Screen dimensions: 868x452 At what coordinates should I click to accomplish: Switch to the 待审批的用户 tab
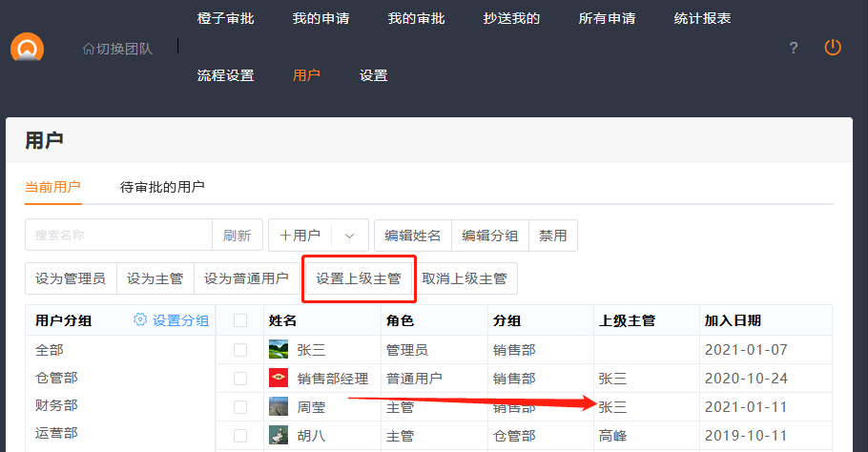(162, 187)
